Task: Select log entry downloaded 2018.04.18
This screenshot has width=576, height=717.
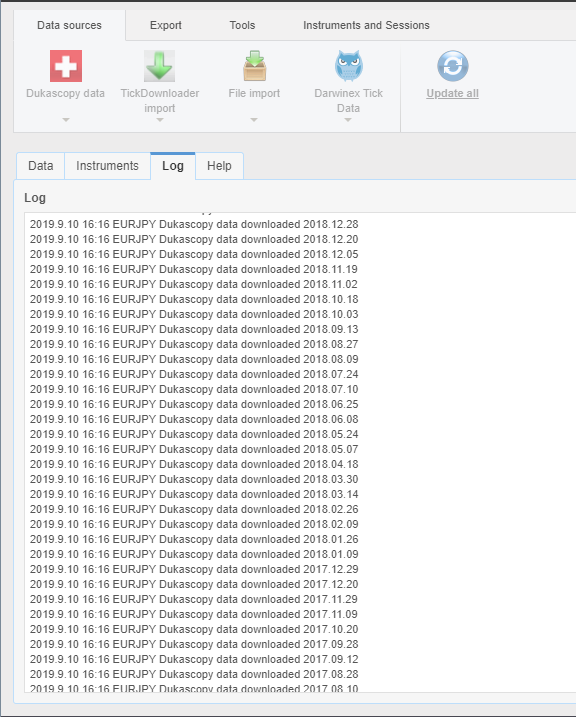Action: coord(194,464)
